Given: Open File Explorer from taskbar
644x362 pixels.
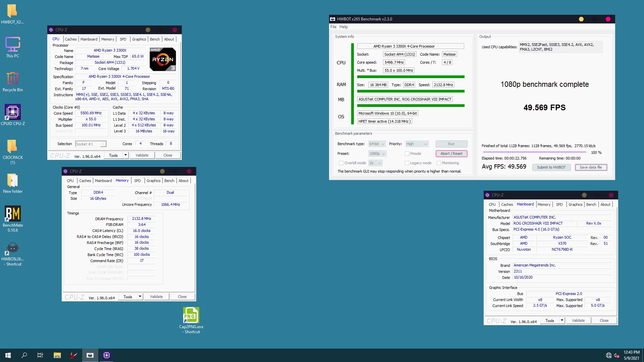Looking at the screenshot, I should click(57, 355).
